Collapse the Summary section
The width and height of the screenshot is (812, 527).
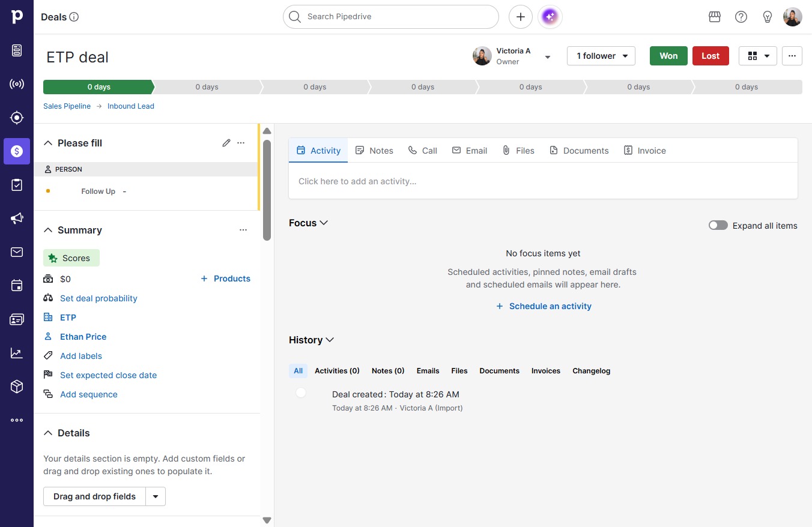48,230
